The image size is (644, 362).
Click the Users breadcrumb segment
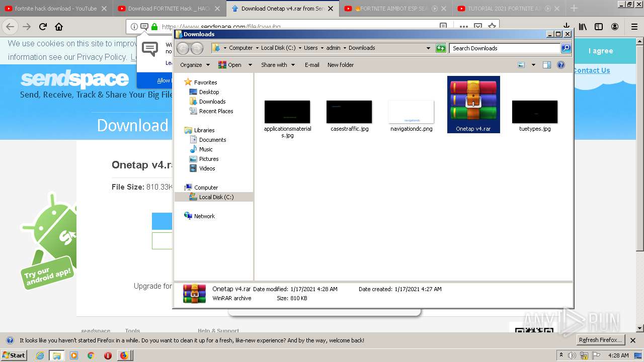point(310,48)
